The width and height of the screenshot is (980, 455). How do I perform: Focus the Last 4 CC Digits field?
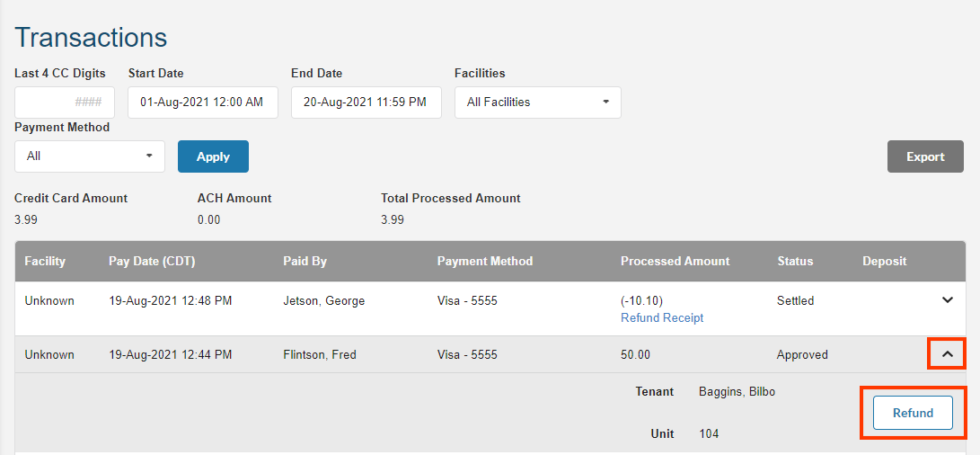coord(64,103)
